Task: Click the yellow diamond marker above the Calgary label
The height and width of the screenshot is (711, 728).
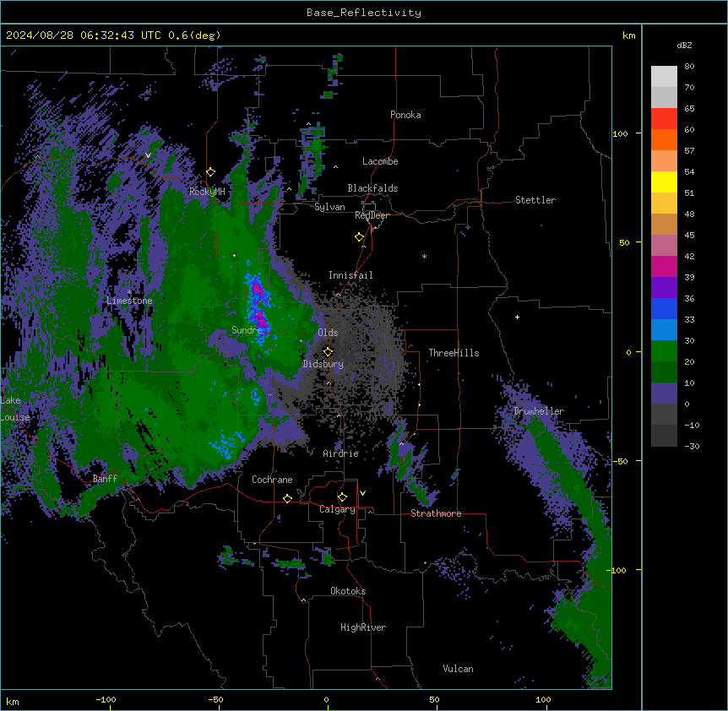Action: click(x=343, y=497)
